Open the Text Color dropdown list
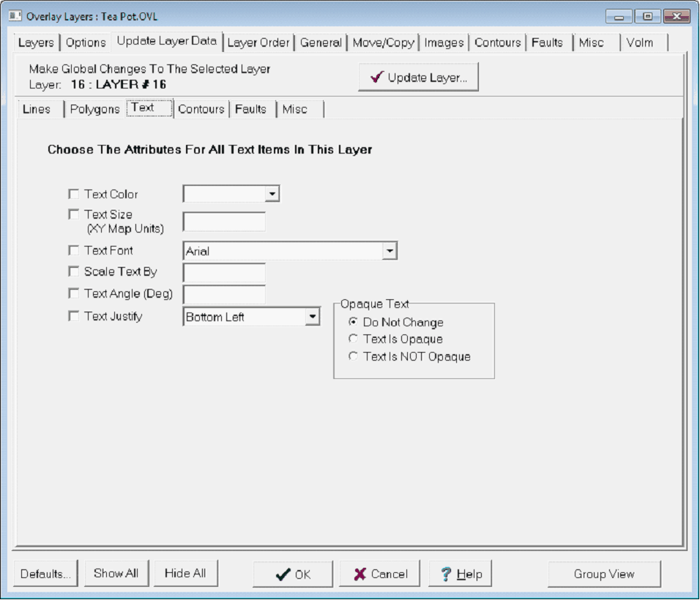This screenshot has height=600, width=700. pos(272,194)
